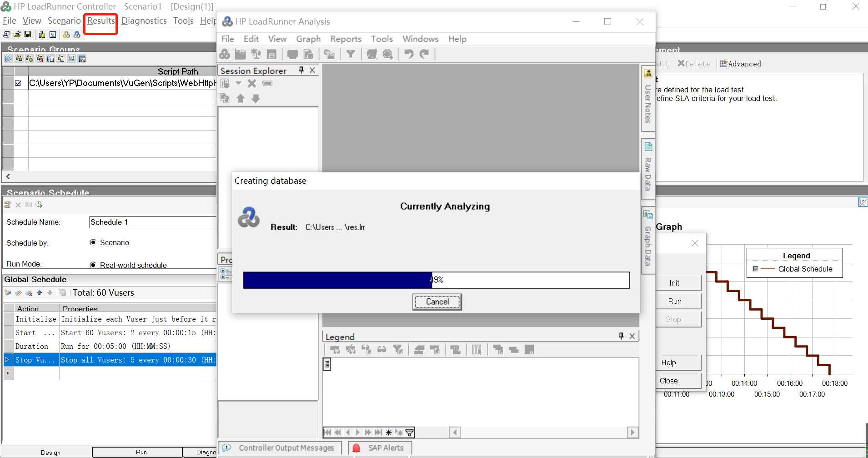Toggle Global Schedule legend checkbox
This screenshot has width=868, height=458.
tap(755, 269)
